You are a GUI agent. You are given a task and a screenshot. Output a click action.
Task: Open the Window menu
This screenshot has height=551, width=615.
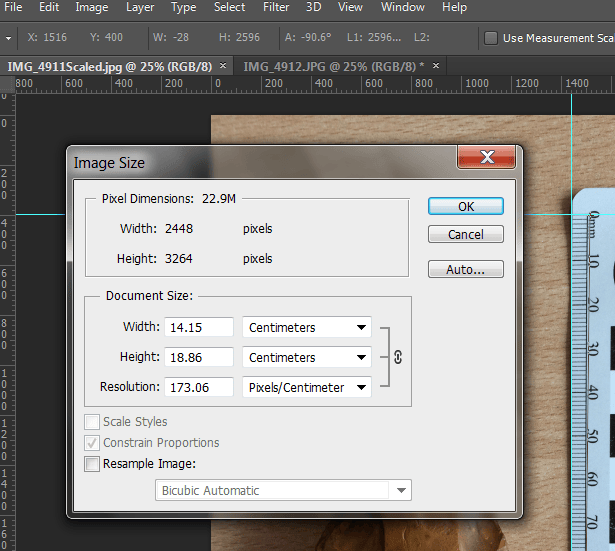(403, 7)
